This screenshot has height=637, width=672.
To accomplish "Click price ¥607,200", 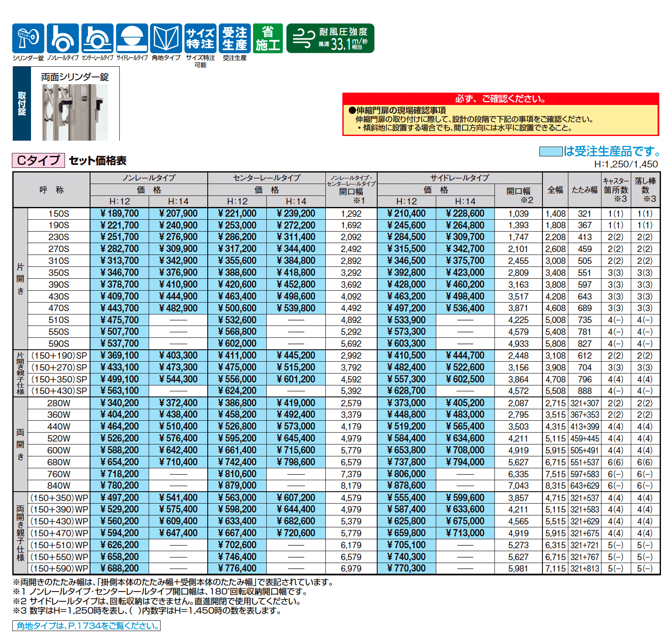I will 296,498.
